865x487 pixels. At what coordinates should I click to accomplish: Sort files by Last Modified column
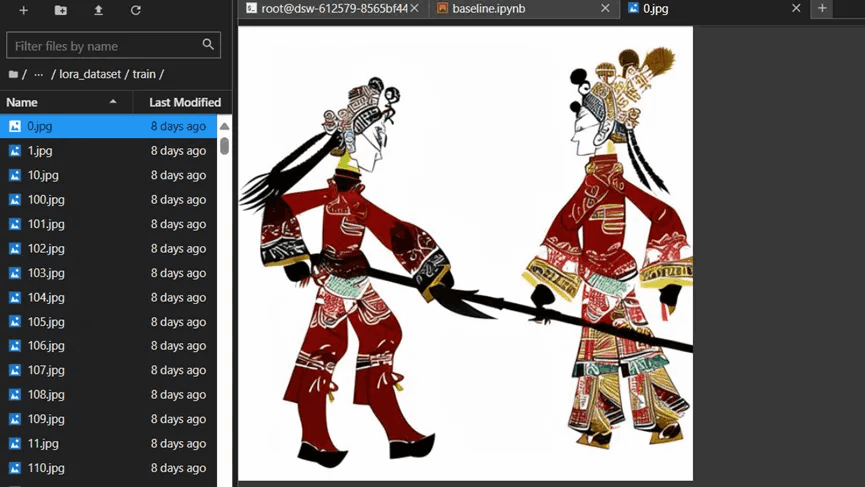pos(185,102)
